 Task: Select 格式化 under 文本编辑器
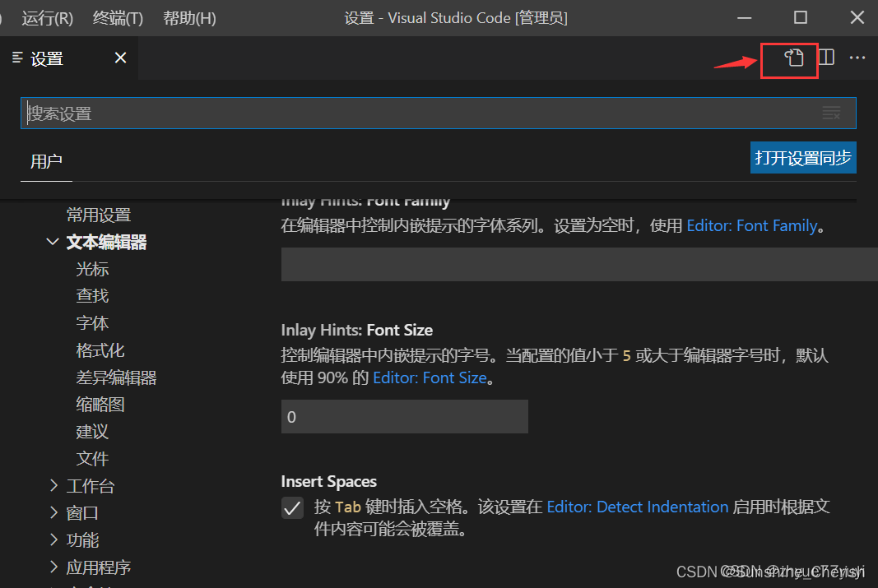pos(100,350)
